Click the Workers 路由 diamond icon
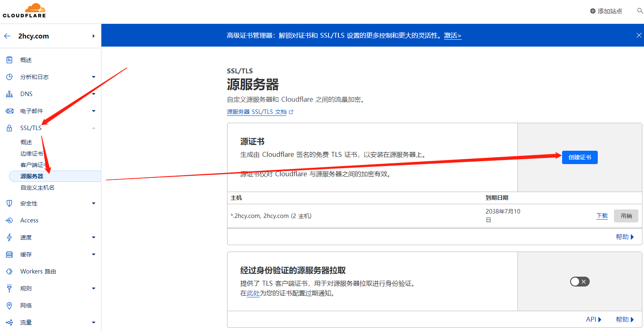This screenshot has height=331, width=644. click(9, 271)
